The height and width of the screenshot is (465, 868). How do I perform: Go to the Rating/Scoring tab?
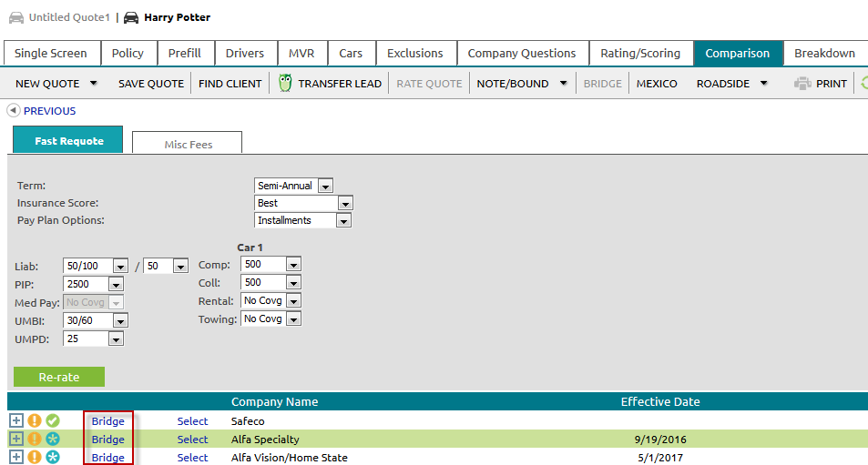click(x=640, y=54)
